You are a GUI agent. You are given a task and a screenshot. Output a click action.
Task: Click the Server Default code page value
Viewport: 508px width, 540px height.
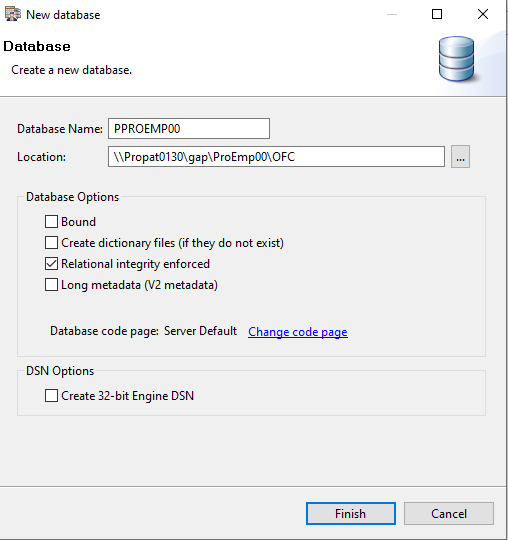[x=200, y=331]
